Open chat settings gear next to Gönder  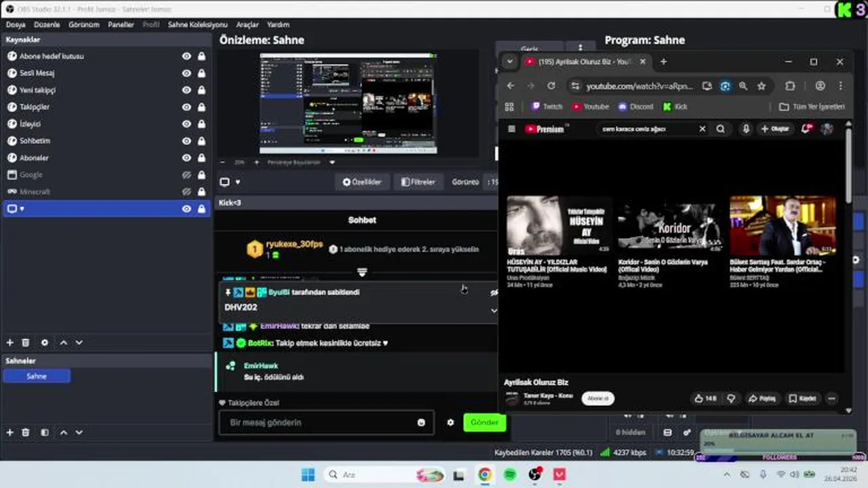pyautogui.click(x=450, y=422)
